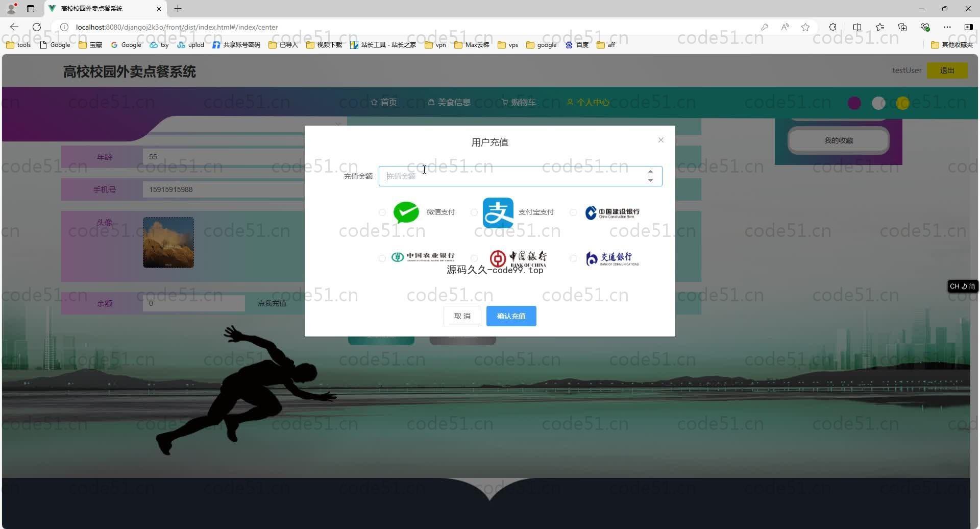
Task: Open the tools bookmark folder
Action: tap(18, 45)
